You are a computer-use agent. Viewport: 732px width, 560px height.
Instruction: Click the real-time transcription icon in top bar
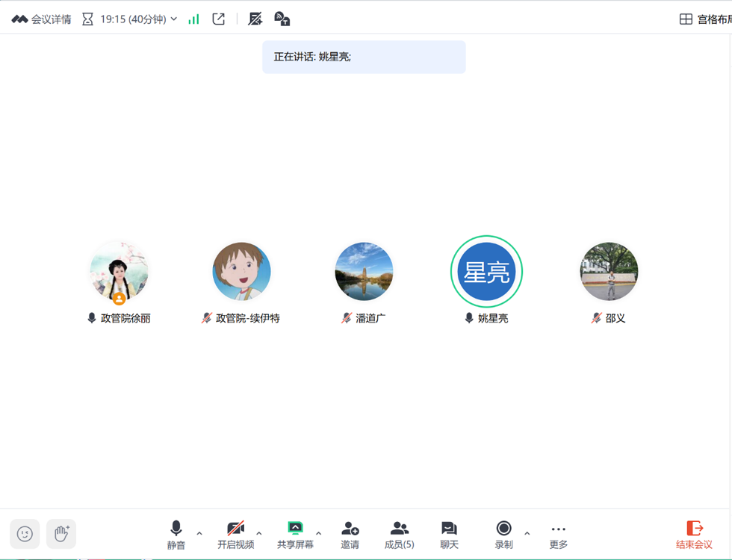point(282,19)
